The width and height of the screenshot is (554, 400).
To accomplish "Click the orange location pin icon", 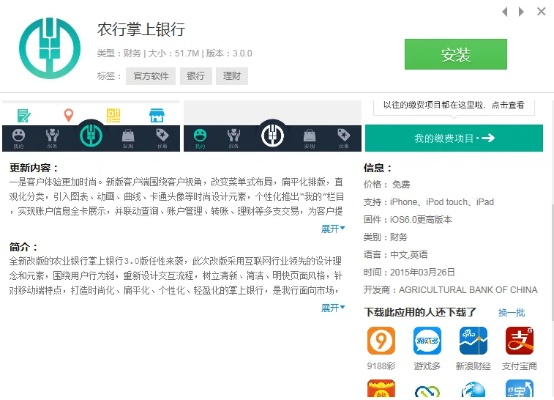I will 69,115.
